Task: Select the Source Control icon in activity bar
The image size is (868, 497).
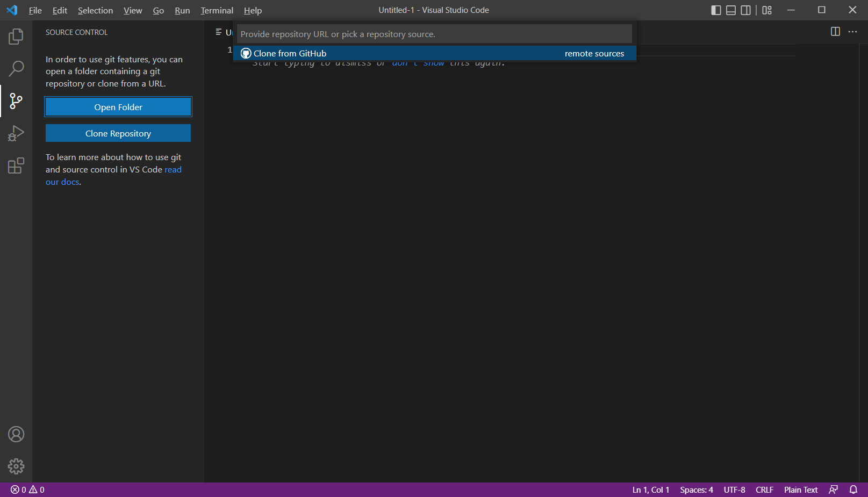Action: tap(16, 101)
